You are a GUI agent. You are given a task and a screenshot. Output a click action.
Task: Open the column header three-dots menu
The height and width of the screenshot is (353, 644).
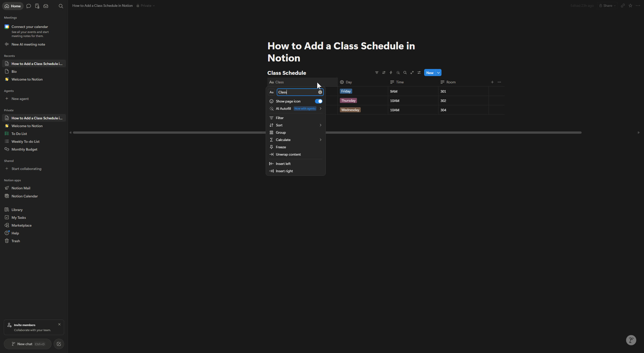[499, 82]
